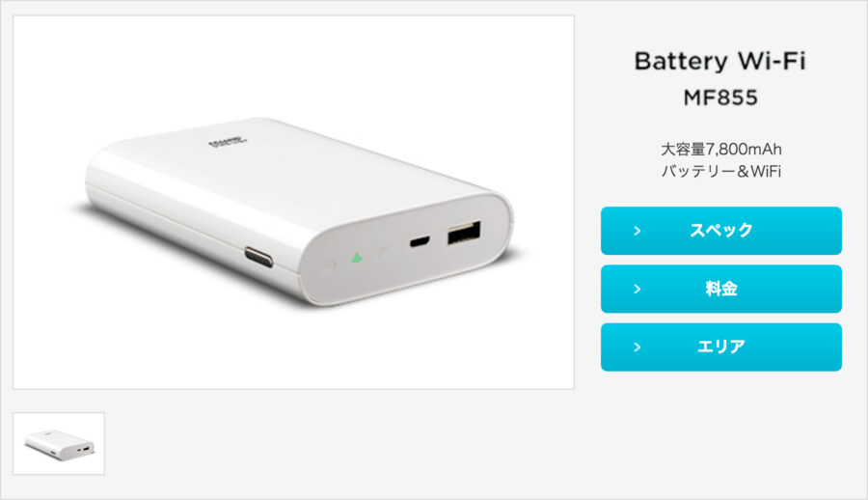This screenshot has height=500, width=868.
Task: Click the chevron arrow on 料金 button
Action: tap(637, 289)
